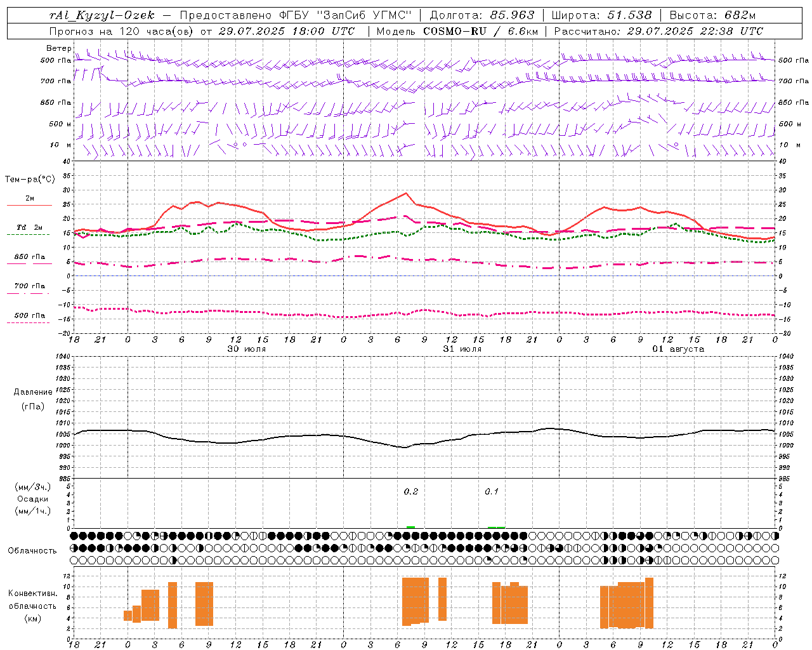812x650 pixels.
Task: Click the 500 м wind level label
Action: click(60, 124)
